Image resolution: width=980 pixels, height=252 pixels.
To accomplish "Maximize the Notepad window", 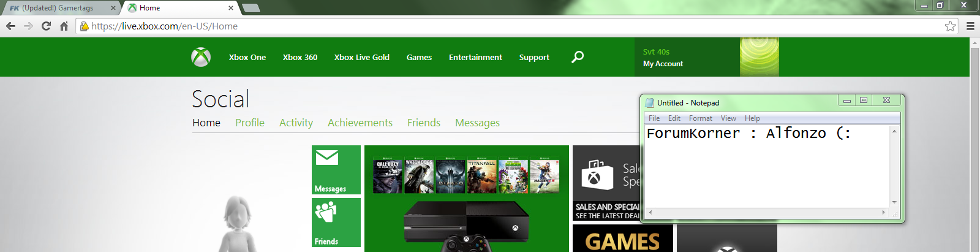I will tap(864, 100).
